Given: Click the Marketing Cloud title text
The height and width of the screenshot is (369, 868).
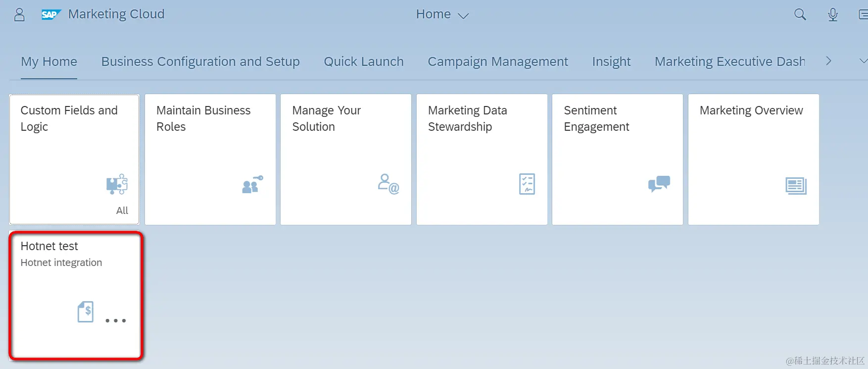Looking at the screenshot, I should click(x=116, y=14).
